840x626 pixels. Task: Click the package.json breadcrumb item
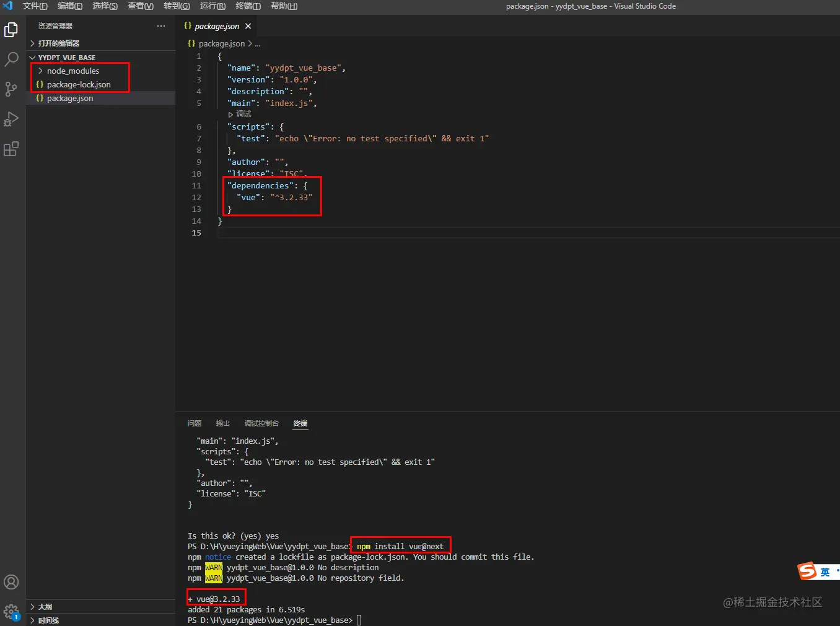[222, 43]
